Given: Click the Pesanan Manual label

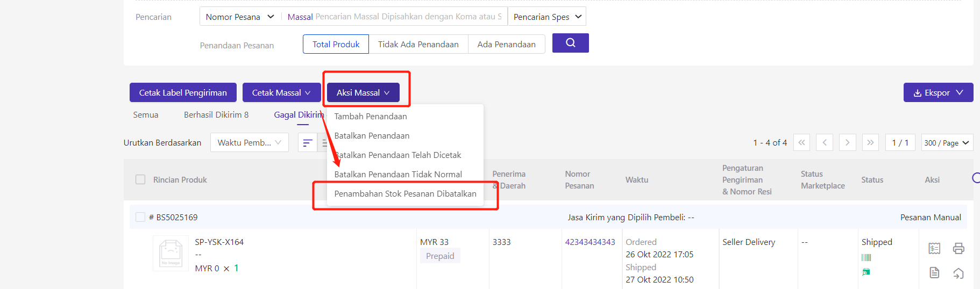Looking at the screenshot, I should [931, 217].
